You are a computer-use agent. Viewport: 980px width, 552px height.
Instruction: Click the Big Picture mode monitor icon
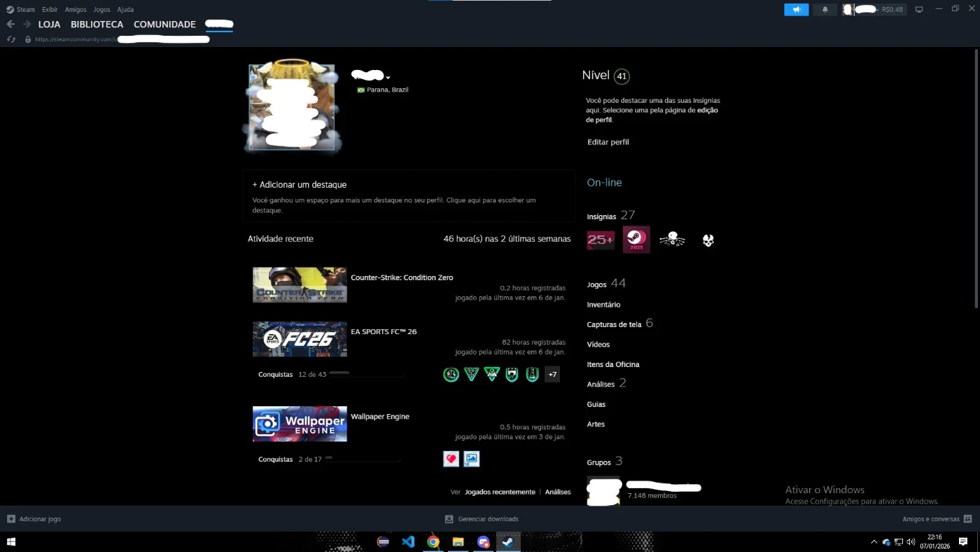[919, 10]
